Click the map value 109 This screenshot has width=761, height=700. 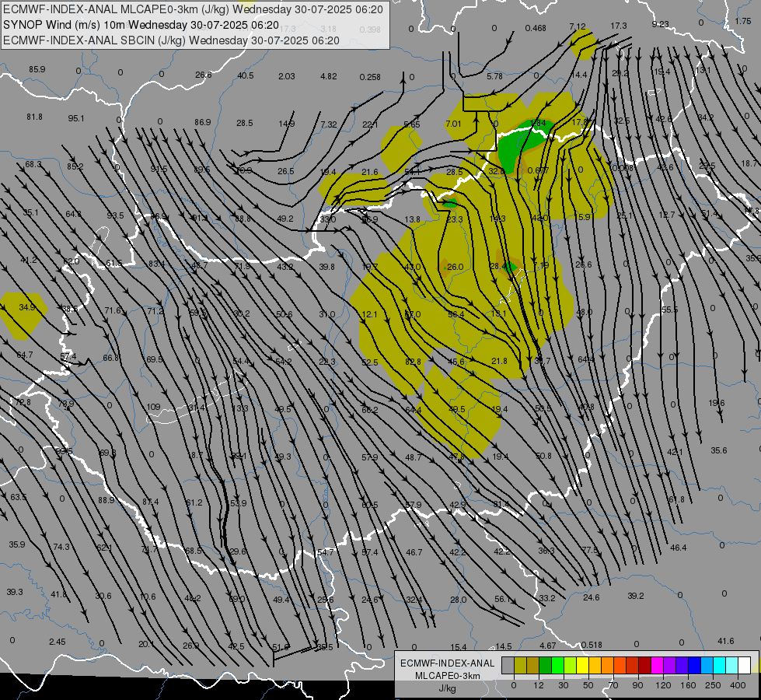pos(153,407)
